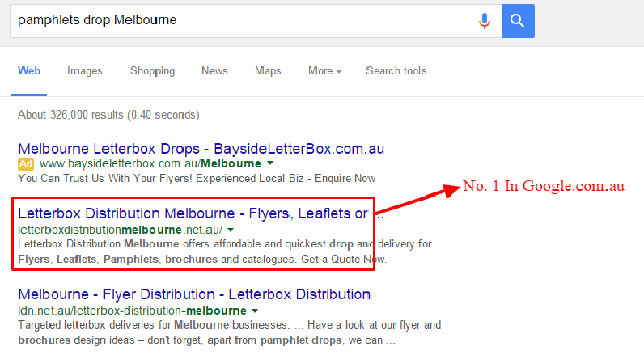Expand arrow beside letterboxdistributionmelbourne.net.au URL
Screen dimensions: 644x355
click(231, 230)
